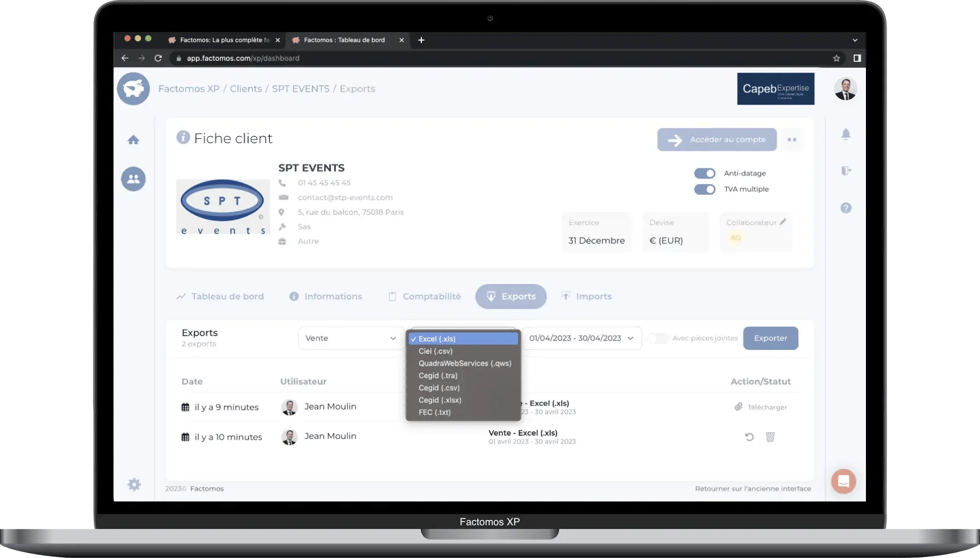Retry export with the refresh arrow icon
The image size is (980, 558).
point(749,437)
